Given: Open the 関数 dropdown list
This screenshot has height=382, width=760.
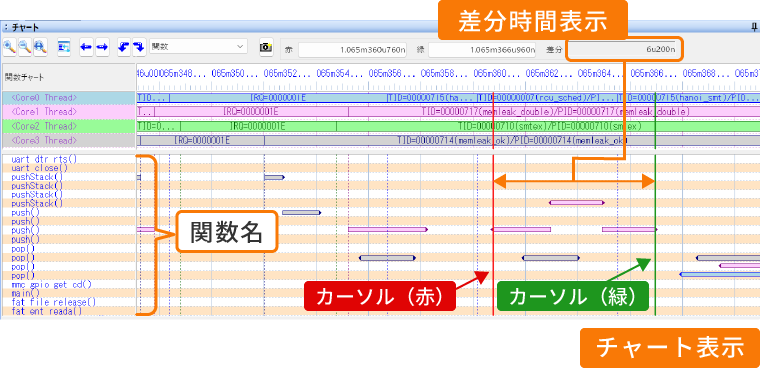Looking at the screenshot, I should [x=198, y=47].
